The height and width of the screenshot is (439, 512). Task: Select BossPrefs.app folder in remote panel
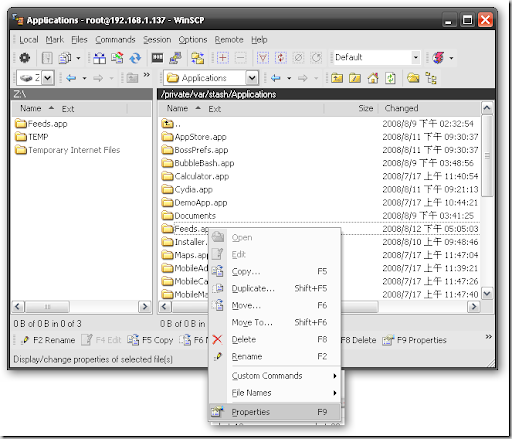click(195, 150)
